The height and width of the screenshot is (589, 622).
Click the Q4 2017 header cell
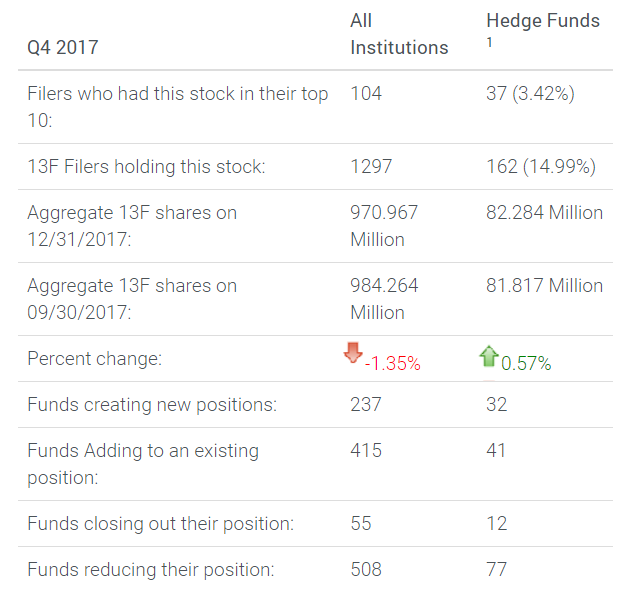coord(63,47)
